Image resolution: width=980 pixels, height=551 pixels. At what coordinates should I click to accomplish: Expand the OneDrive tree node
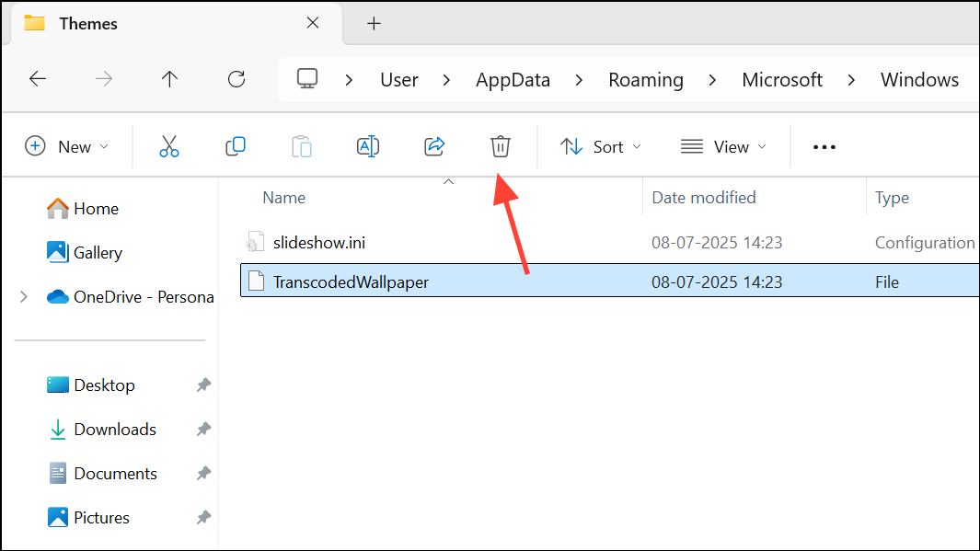click(24, 297)
